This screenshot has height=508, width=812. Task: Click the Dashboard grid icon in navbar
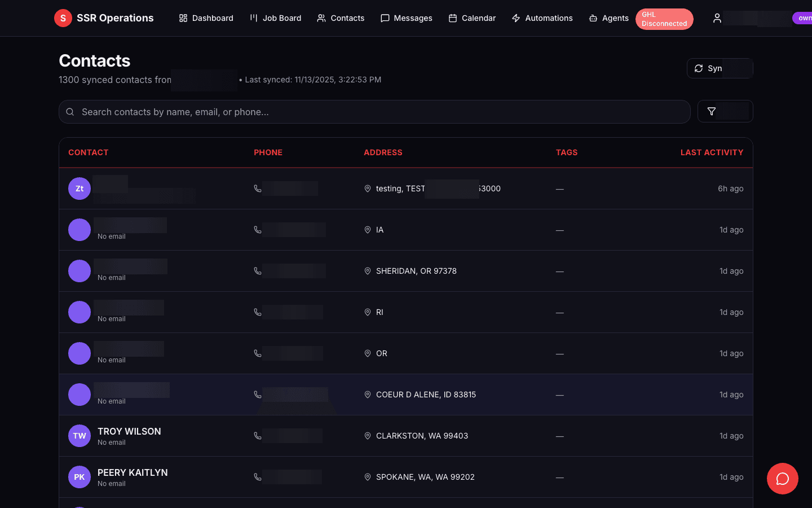point(183,18)
